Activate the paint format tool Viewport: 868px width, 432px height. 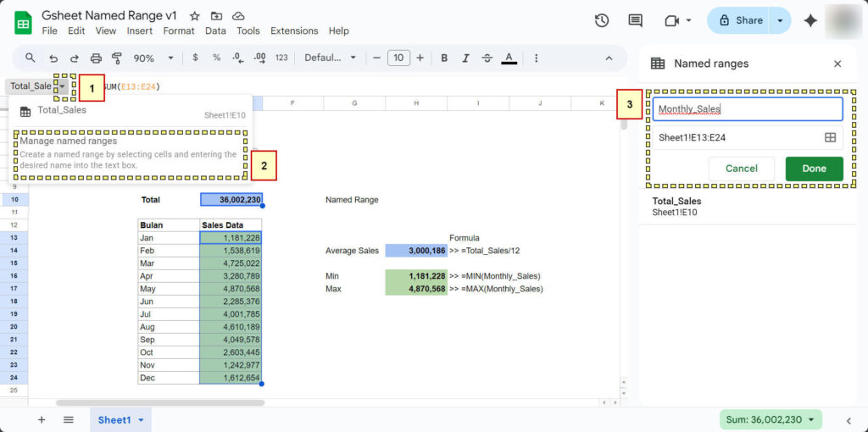tap(116, 58)
